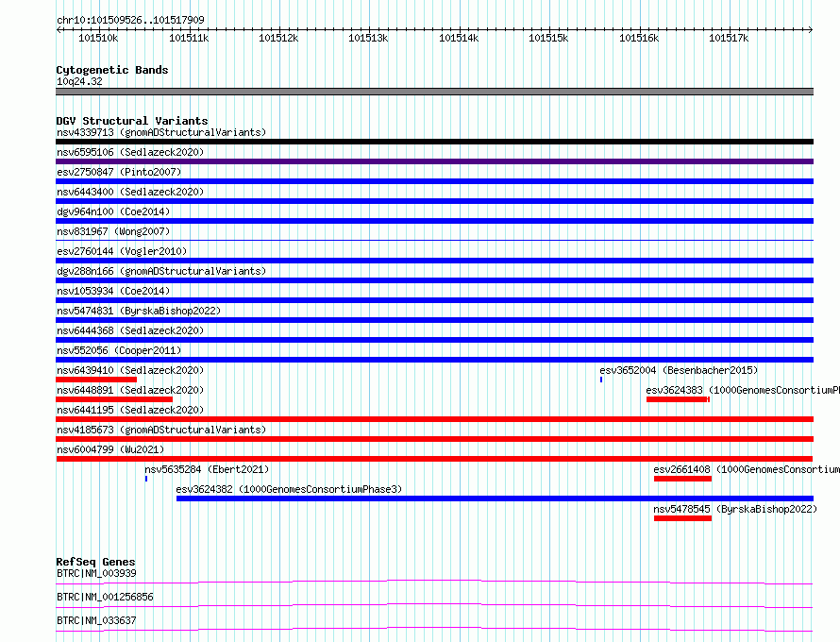Open esv3624382 1000GenomesConsortiumPhase3 label
840x642 pixels.
(289, 489)
